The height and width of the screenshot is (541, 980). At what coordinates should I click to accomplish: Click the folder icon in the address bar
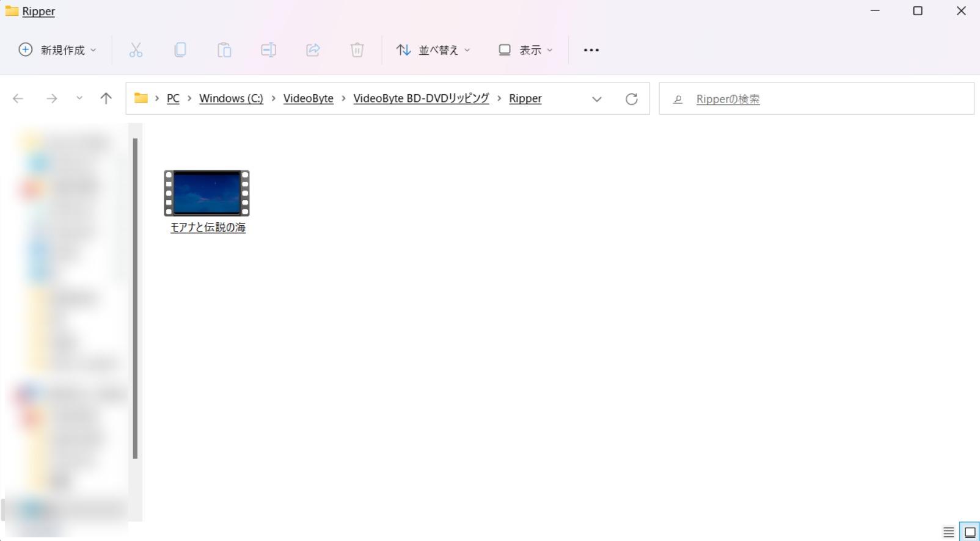pos(141,98)
